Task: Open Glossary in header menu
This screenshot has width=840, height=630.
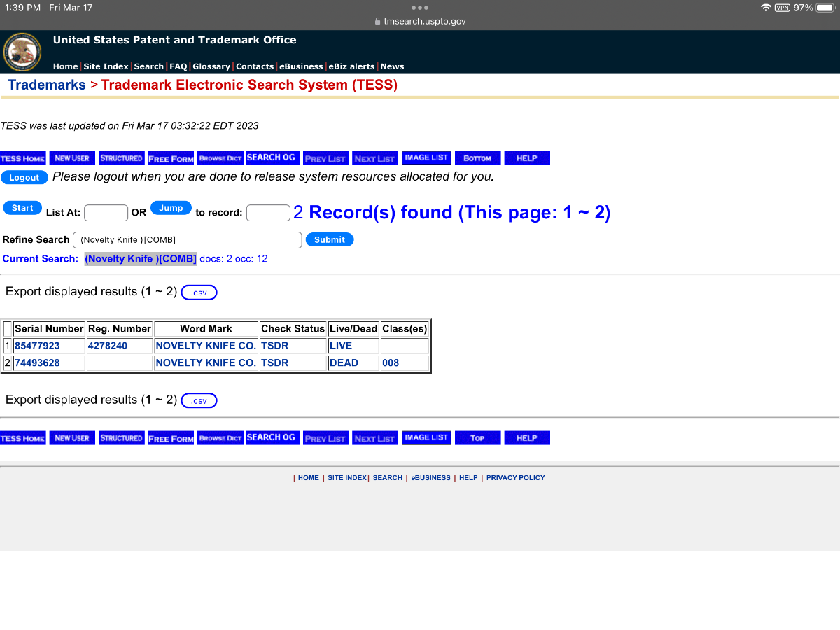Action: pos(211,66)
